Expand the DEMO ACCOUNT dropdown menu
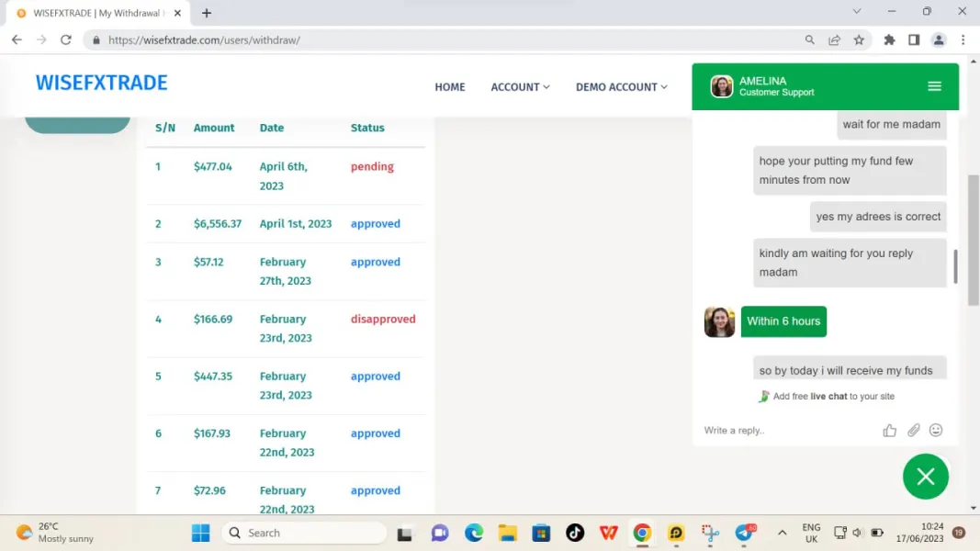The width and height of the screenshot is (980, 551). tap(621, 87)
